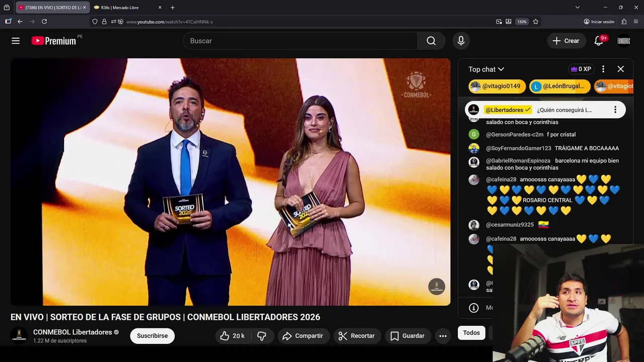This screenshot has width=644, height=362.
Task: Save the video with Guardar
Action: (408, 336)
